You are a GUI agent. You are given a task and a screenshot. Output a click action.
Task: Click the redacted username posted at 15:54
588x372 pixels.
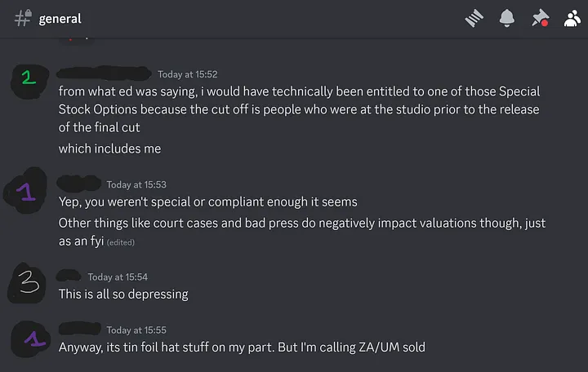point(69,277)
